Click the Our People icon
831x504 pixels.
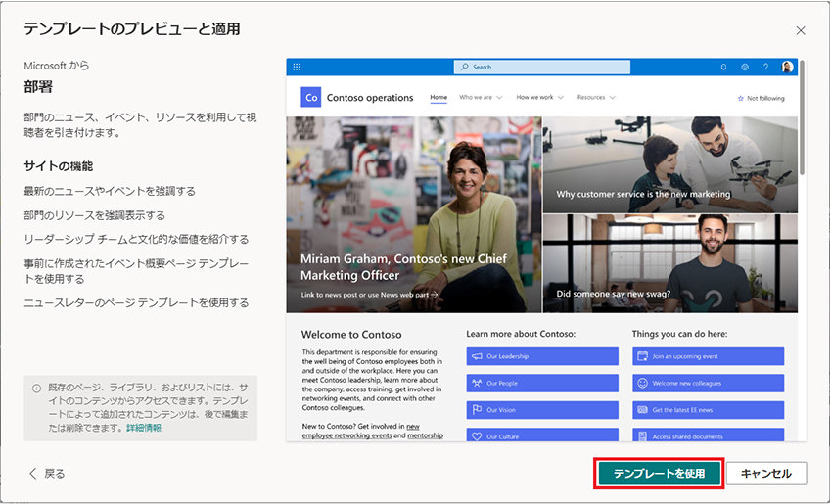click(x=477, y=384)
